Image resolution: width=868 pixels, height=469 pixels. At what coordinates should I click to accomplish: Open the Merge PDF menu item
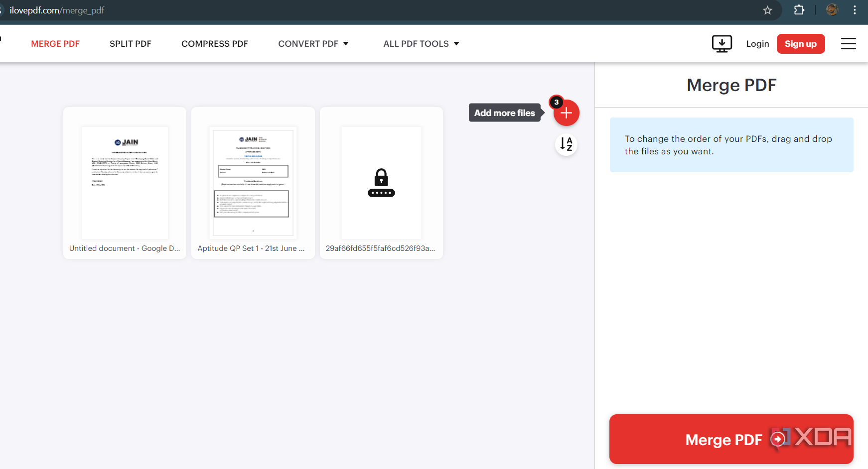click(x=55, y=44)
